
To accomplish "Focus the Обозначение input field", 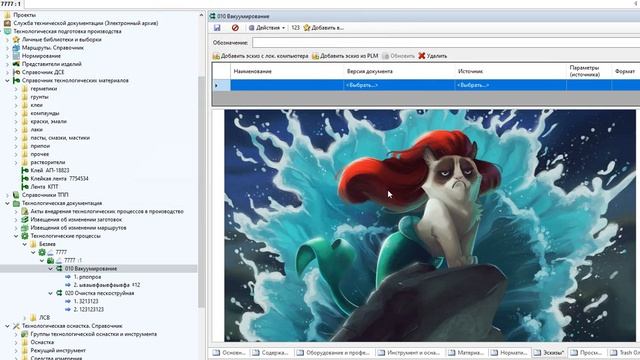I will click(446, 42).
